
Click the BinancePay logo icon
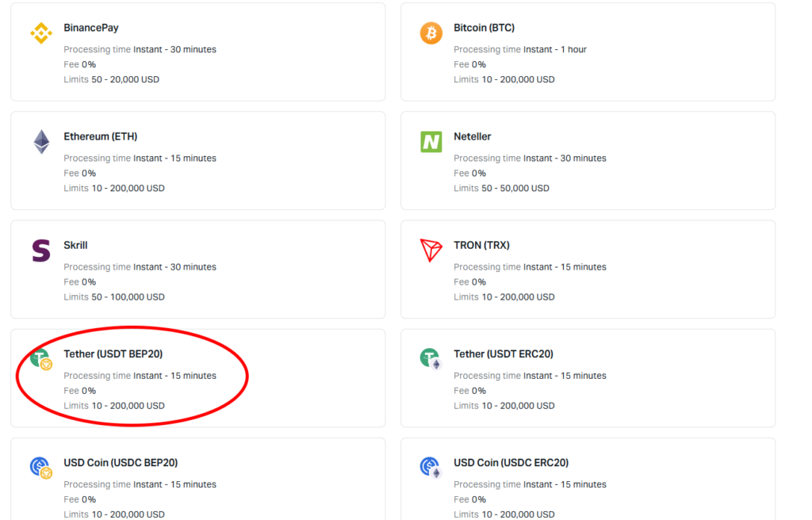click(x=41, y=33)
